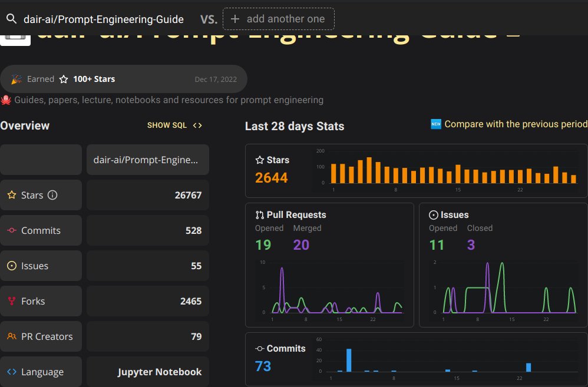588x387 pixels.
Task: Open Compare with the previous period link
Action: pyautogui.click(x=516, y=124)
